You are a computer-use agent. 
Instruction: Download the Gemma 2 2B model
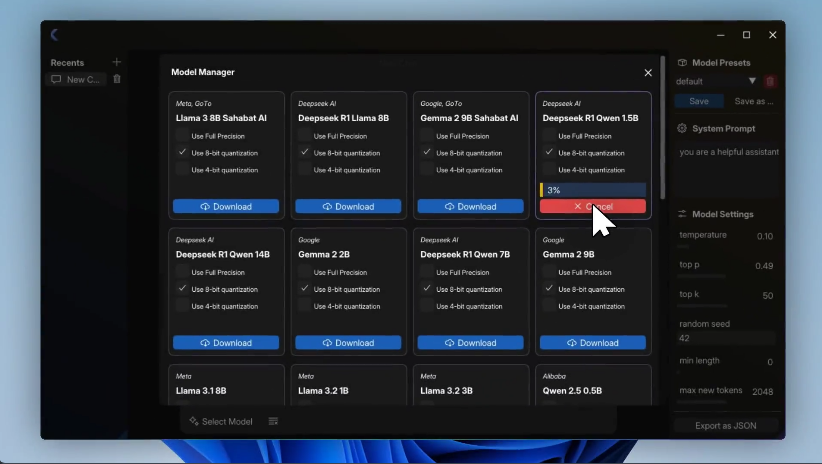348,343
